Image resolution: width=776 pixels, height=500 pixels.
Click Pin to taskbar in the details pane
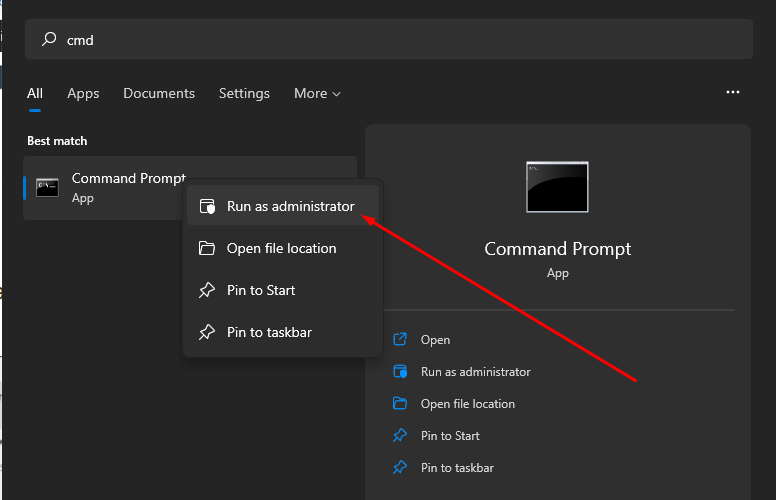tap(457, 468)
